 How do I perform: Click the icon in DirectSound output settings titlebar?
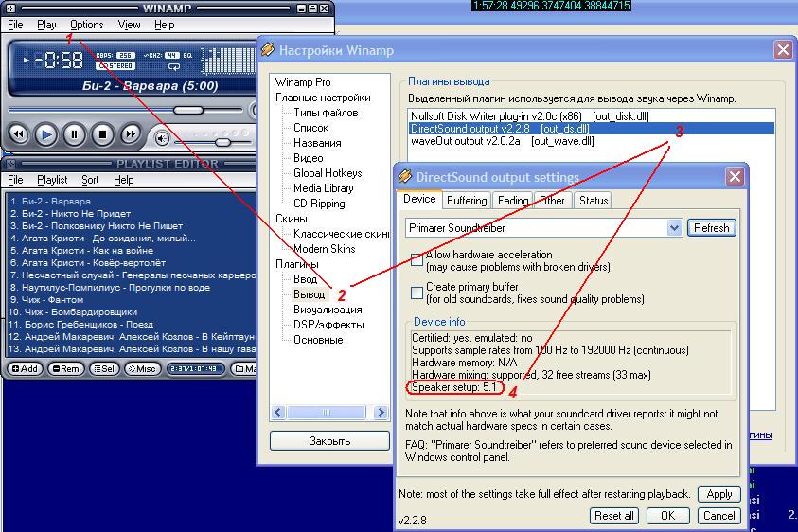point(405,176)
